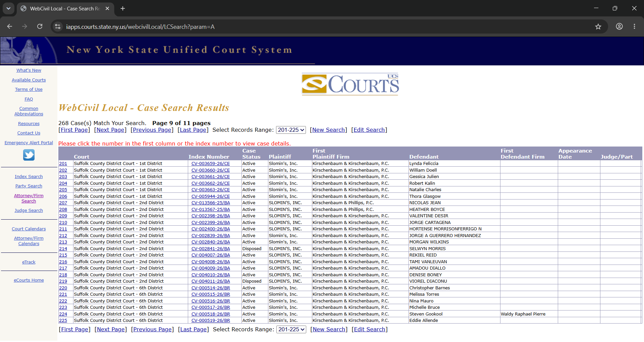Open case row number 225
Viewport: 644px width, 342px height.
pos(63,321)
